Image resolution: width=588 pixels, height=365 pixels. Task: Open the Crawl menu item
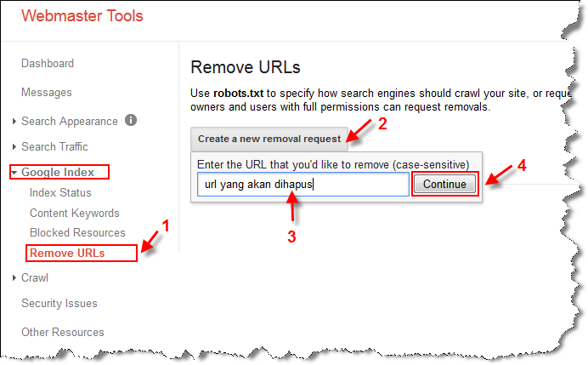pyautogui.click(x=35, y=278)
